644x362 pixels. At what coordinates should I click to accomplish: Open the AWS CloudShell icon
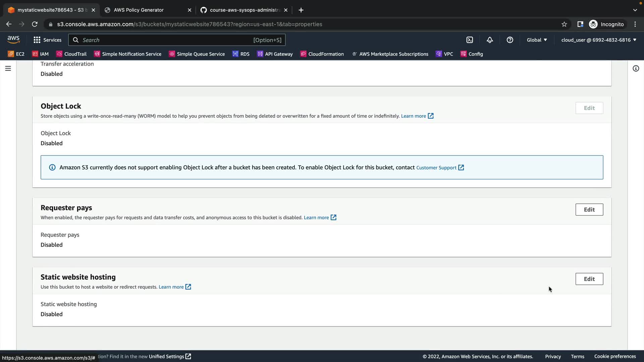pyautogui.click(x=470, y=40)
